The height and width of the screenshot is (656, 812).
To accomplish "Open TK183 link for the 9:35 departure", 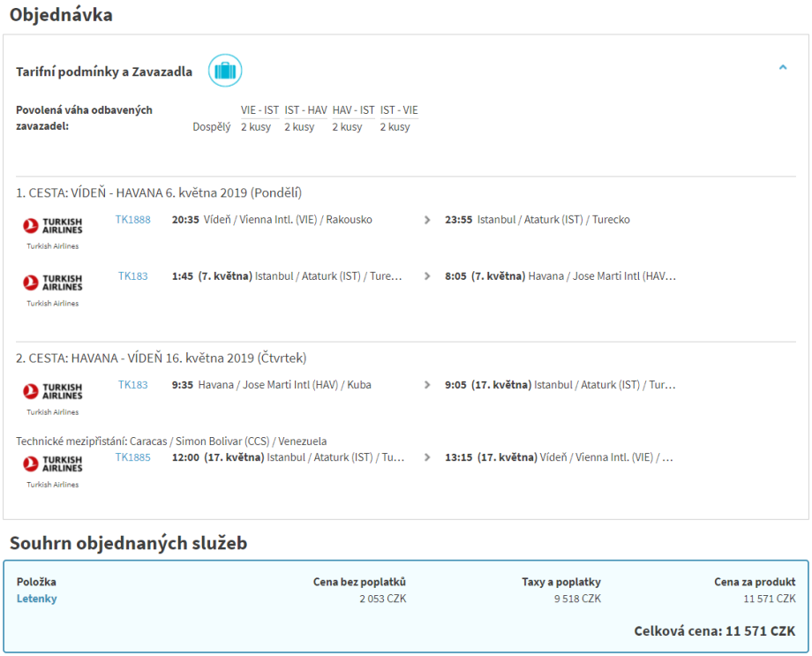I will (133, 385).
